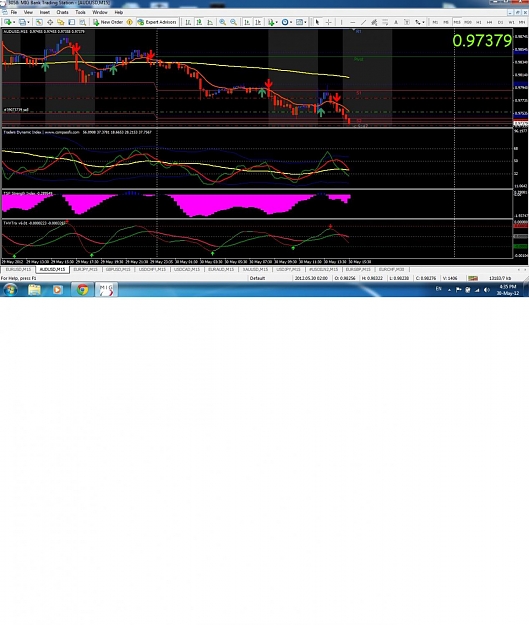Expand the periods dropdown arrow
The width and height of the screenshot is (529, 625).
291,22
